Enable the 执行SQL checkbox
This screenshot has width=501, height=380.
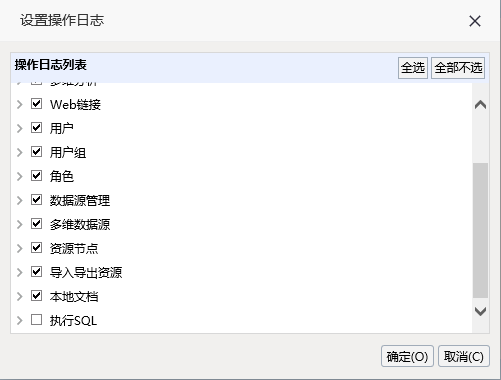36,320
